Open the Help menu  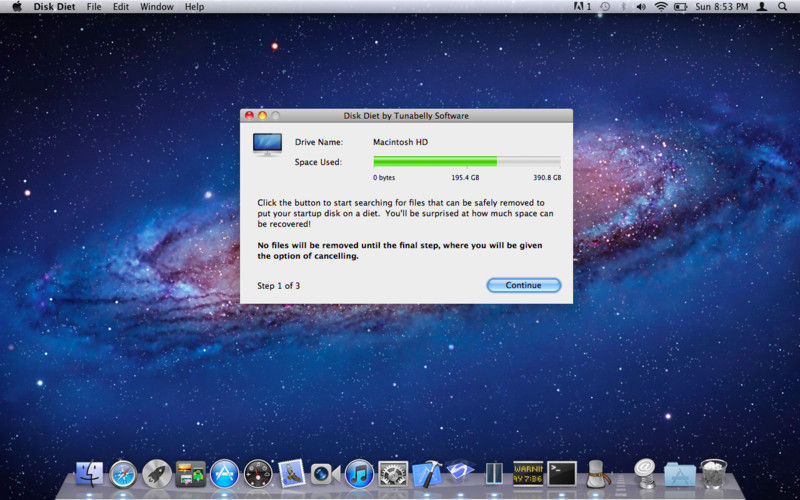(x=194, y=7)
